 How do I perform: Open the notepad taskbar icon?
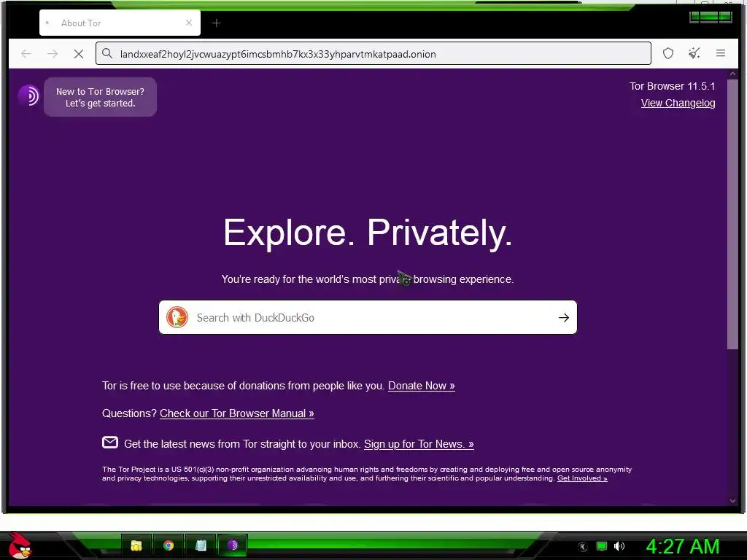click(201, 545)
